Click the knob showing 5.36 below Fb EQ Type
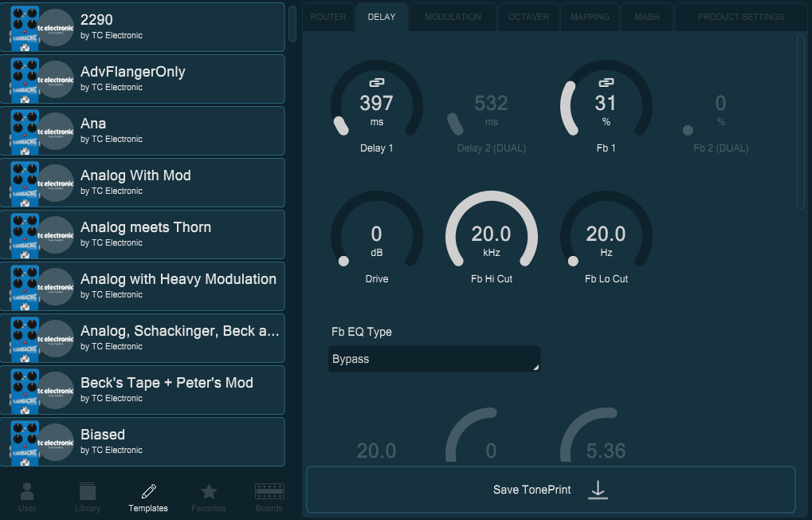Image resolution: width=812 pixels, height=520 pixels. [606, 435]
